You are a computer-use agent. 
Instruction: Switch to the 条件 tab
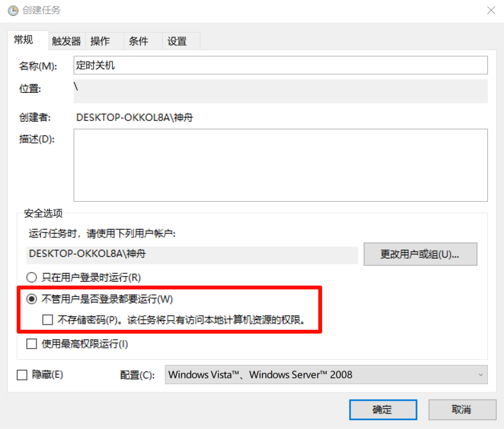pos(143,41)
